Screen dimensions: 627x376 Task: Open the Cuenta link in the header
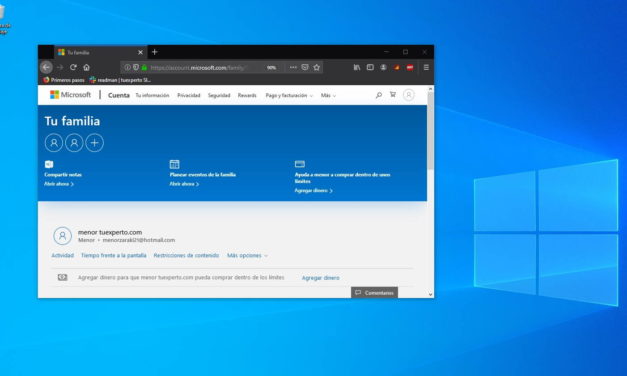(119, 95)
